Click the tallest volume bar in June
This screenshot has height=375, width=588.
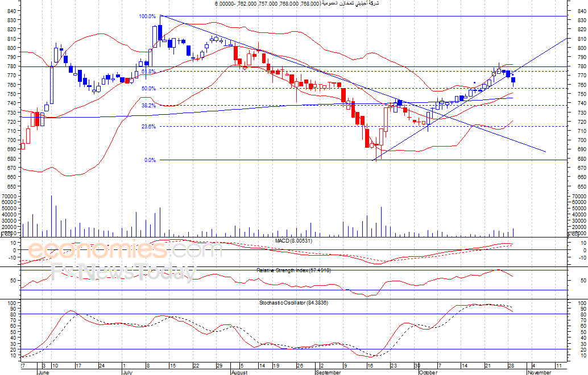click(x=51, y=216)
